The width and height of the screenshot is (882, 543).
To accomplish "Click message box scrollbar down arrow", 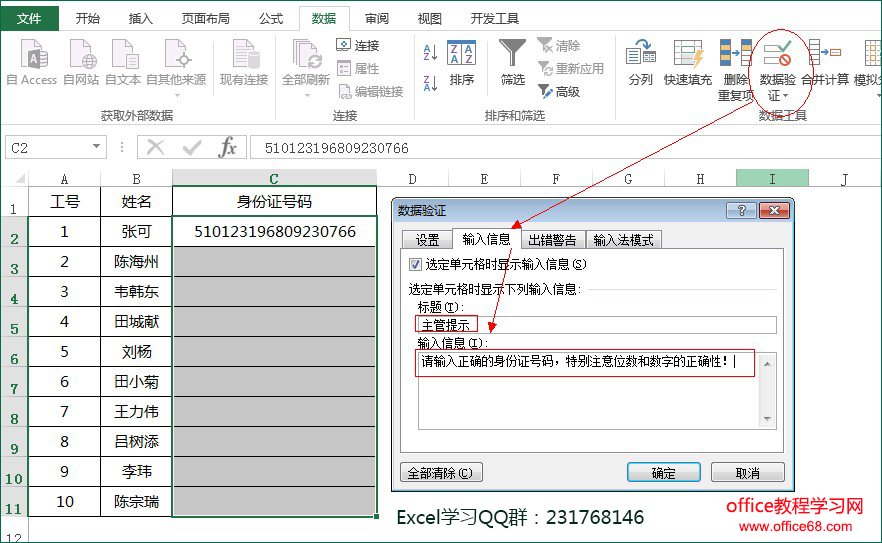I will click(767, 419).
